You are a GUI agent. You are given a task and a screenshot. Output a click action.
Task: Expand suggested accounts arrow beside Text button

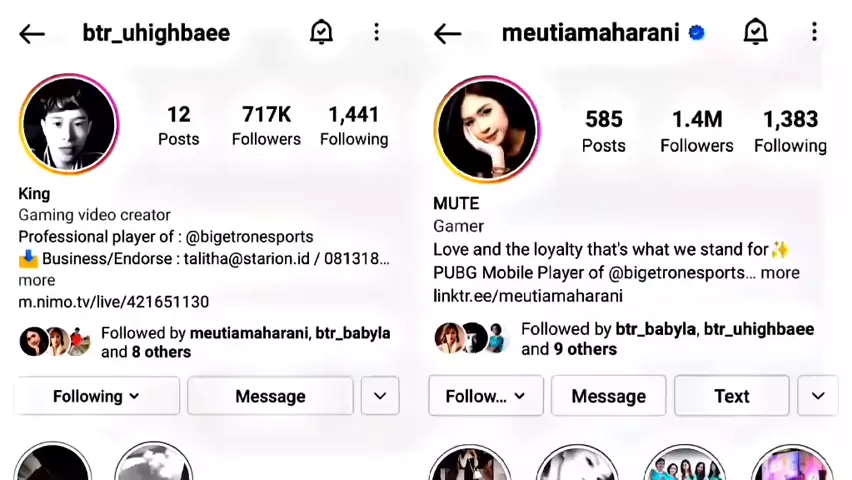[818, 396]
